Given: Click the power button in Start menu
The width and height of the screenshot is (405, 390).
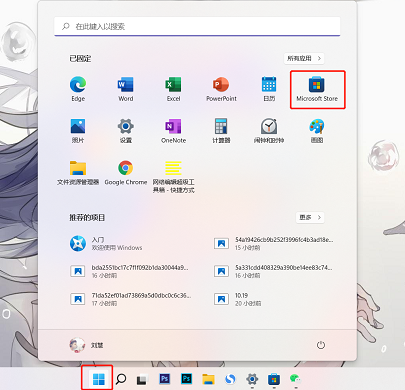Looking at the screenshot, I should coord(321,345).
